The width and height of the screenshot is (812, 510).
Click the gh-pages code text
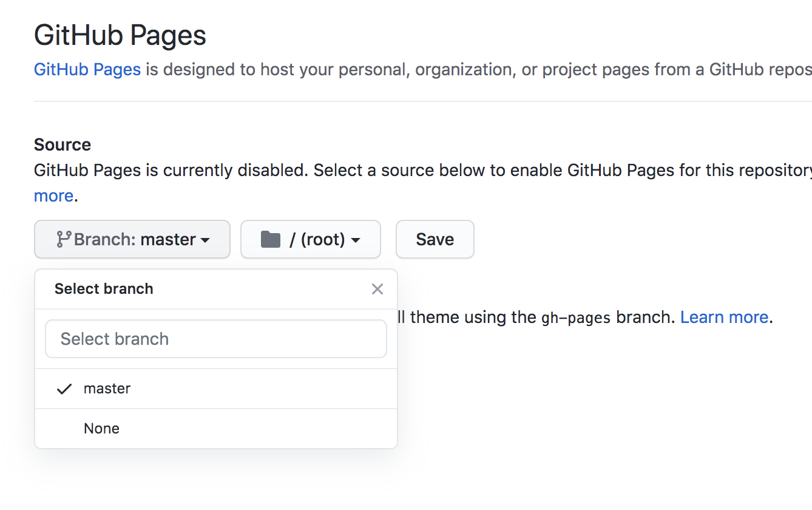576,318
